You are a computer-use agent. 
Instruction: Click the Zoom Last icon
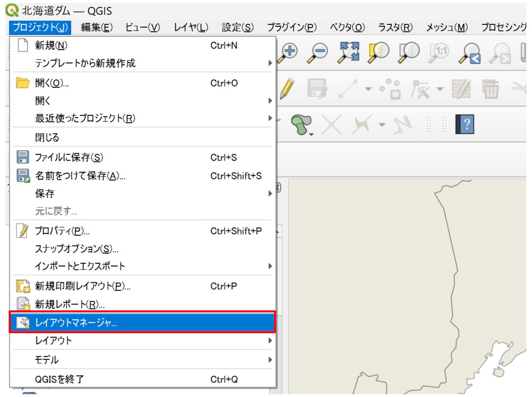469,53
